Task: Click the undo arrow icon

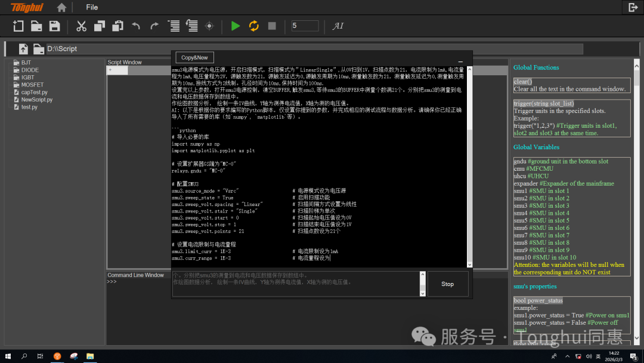Action: (x=136, y=26)
